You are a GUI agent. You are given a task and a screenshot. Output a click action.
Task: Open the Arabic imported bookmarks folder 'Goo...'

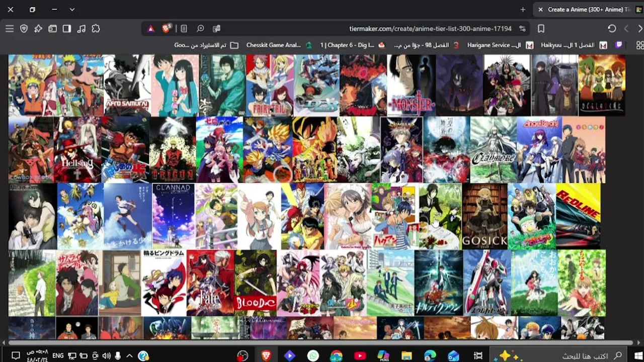[206, 45]
